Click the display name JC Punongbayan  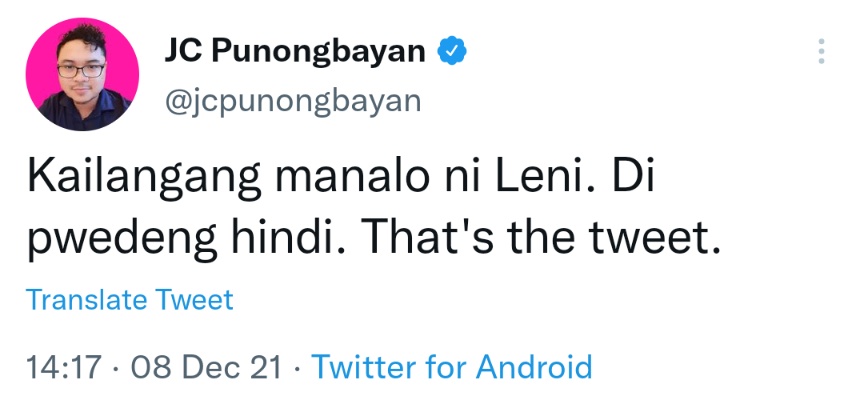point(295,52)
